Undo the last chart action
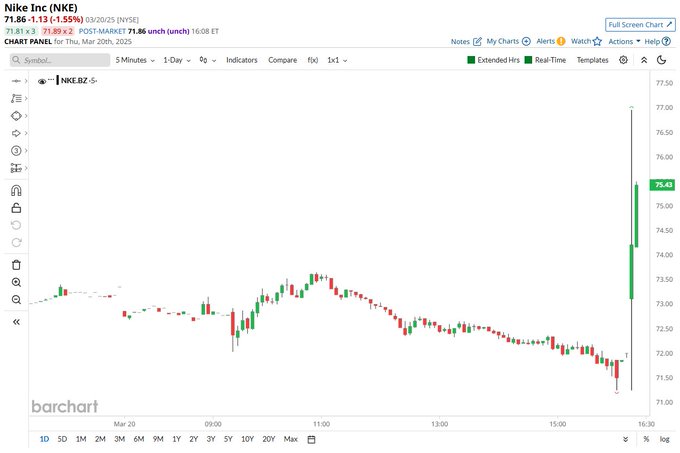This screenshot has width=680, height=453. [16, 225]
